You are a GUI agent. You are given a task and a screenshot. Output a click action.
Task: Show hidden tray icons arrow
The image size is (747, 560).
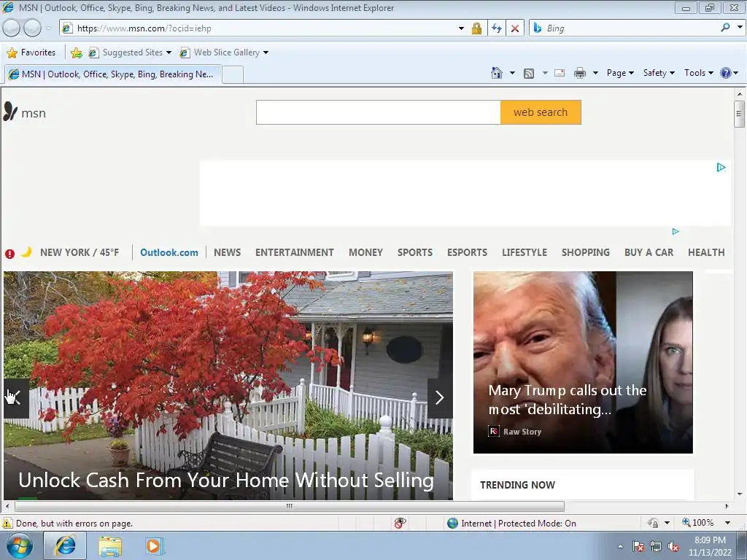[x=620, y=547]
